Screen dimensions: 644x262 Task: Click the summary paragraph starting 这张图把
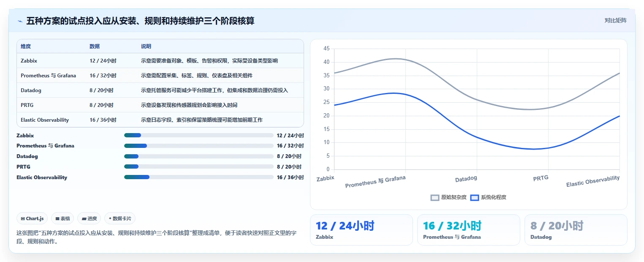click(x=156, y=237)
